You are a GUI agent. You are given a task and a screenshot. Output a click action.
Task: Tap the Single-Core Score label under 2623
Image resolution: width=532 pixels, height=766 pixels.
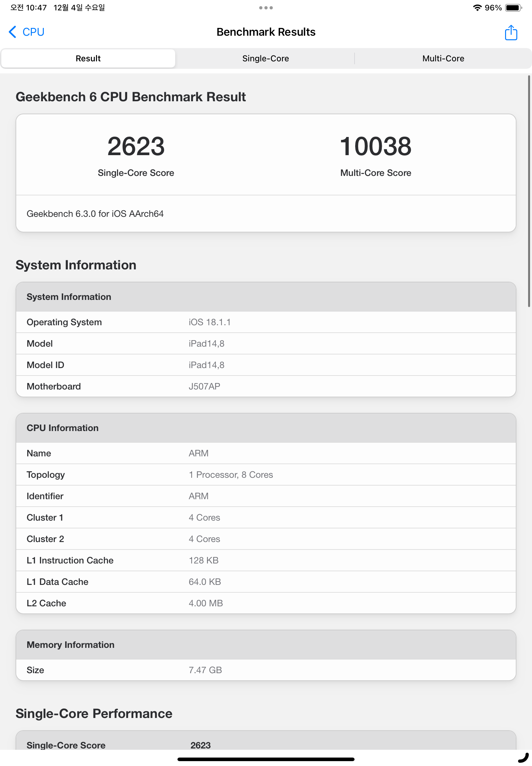tap(136, 173)
